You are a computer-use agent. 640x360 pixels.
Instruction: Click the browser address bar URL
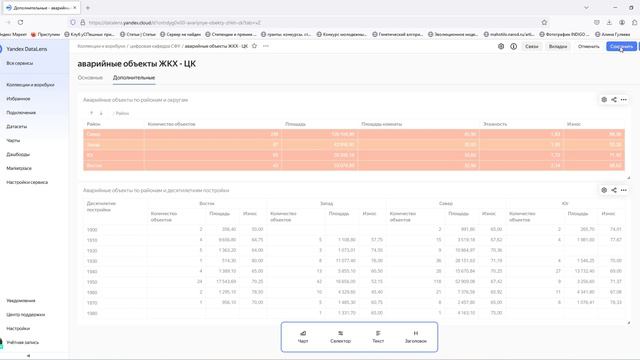pos(175,23)
